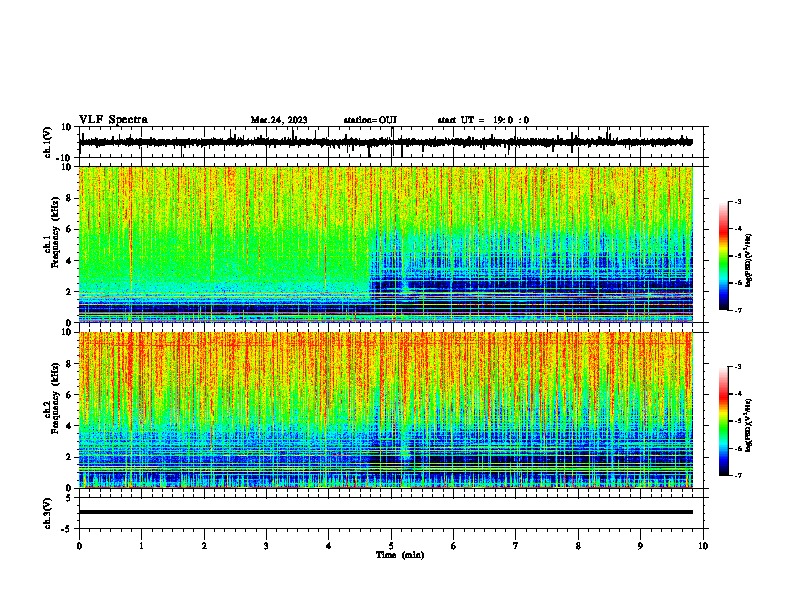This screenshot has height=612, width=792.
Task: Click the time axis tick label '5'
Action: point(391,546)
